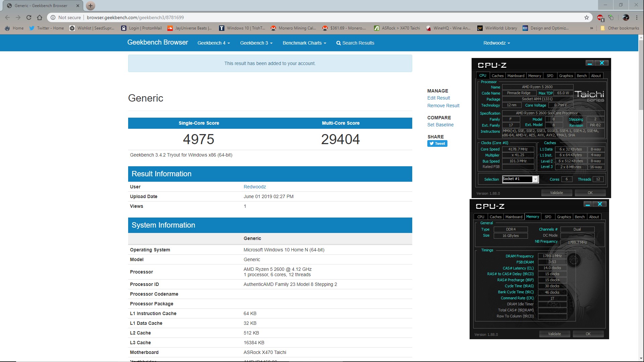The width and height of the screenshot is (644, 362).
Task: Expand the Geekbench 4 dropdown menu
Action: point(214,43)
